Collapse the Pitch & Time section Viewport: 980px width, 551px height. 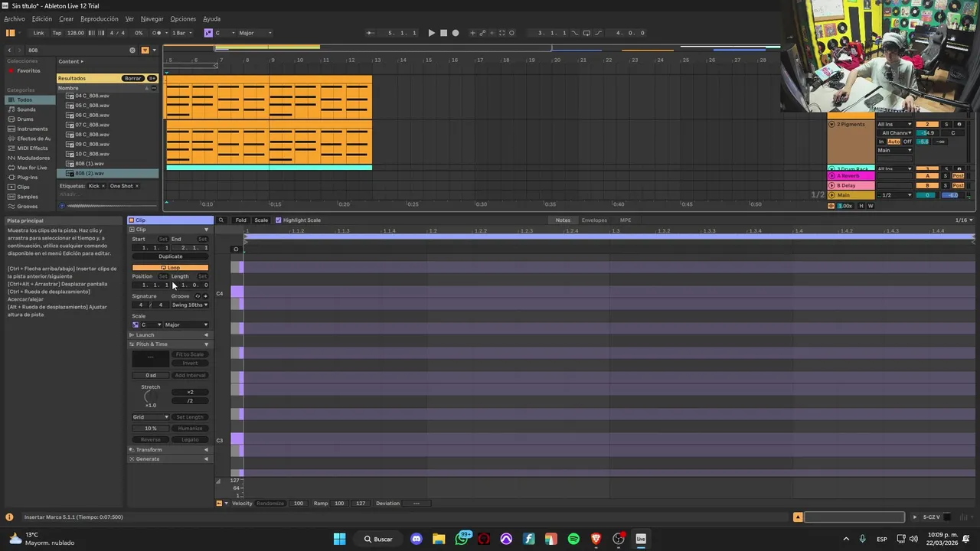click(169, 344)
